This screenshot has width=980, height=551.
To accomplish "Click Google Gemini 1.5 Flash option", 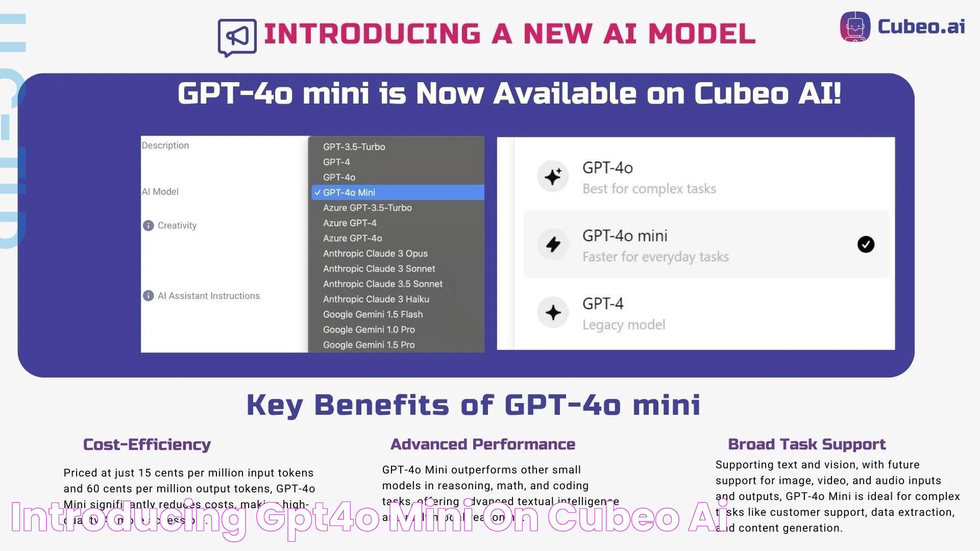I will (374, 314).
